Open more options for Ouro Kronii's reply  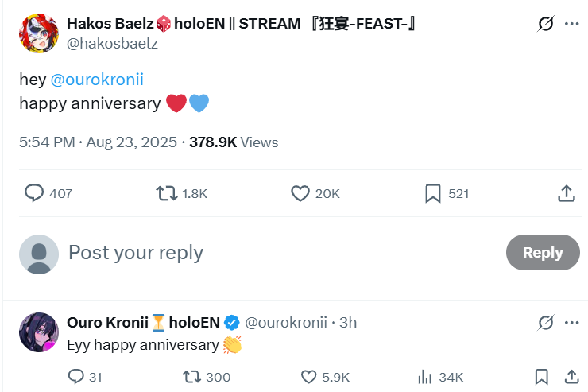coord(571,322)
